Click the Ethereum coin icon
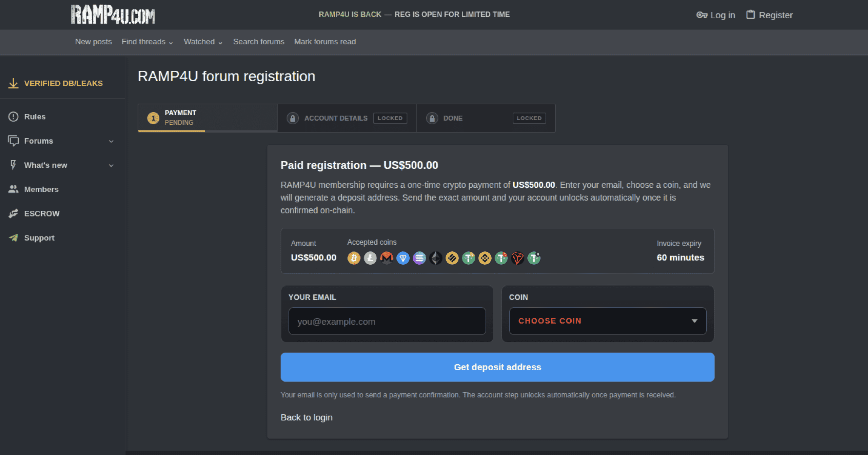Screen dimensions: 868x455 [x=436, y=258]
